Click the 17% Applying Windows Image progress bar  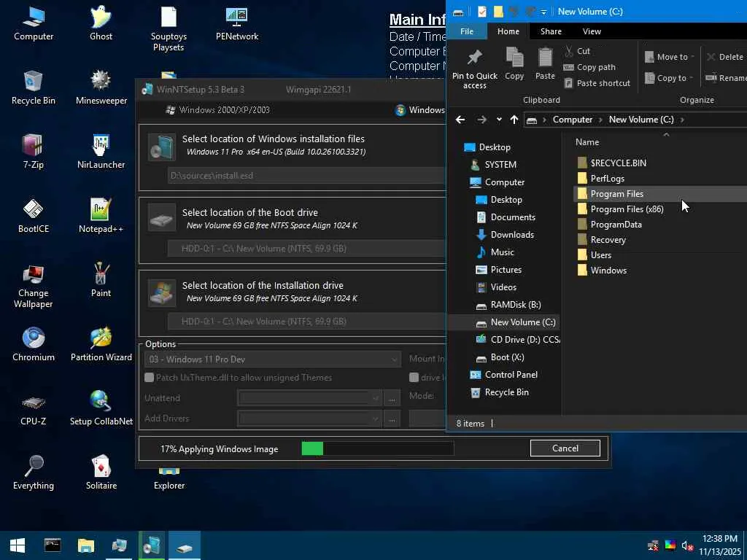coord(378,448)
